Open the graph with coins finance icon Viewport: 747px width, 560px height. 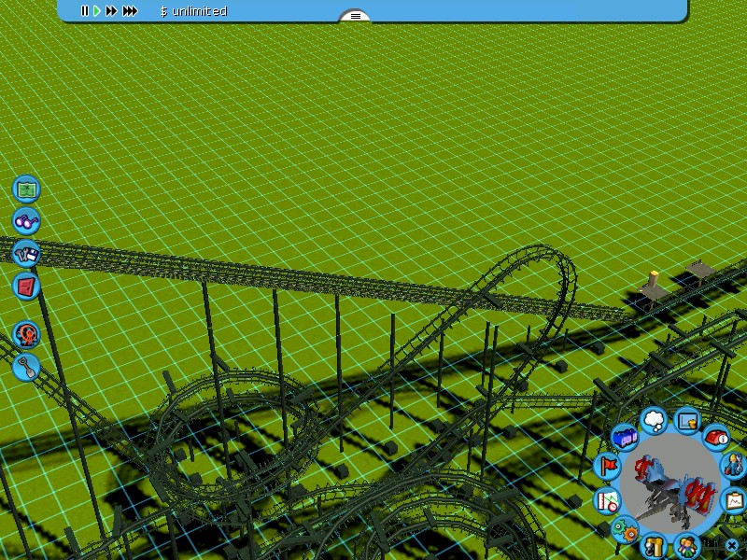click(x=687, y=421)
